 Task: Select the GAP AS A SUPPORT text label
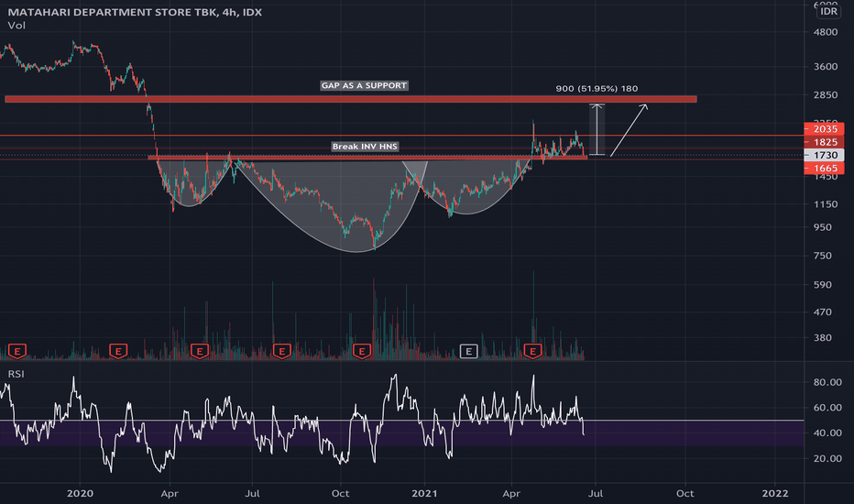pyautogui.click(x=364, y=85)
